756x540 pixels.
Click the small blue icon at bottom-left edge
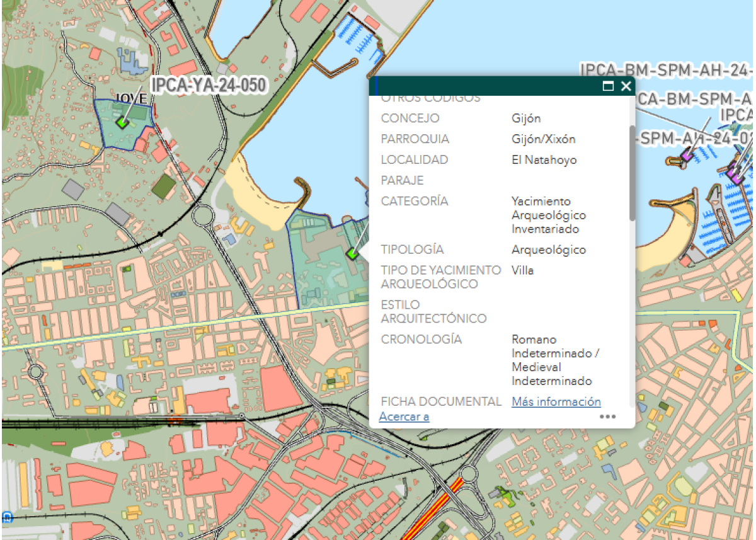click(7, 517)
